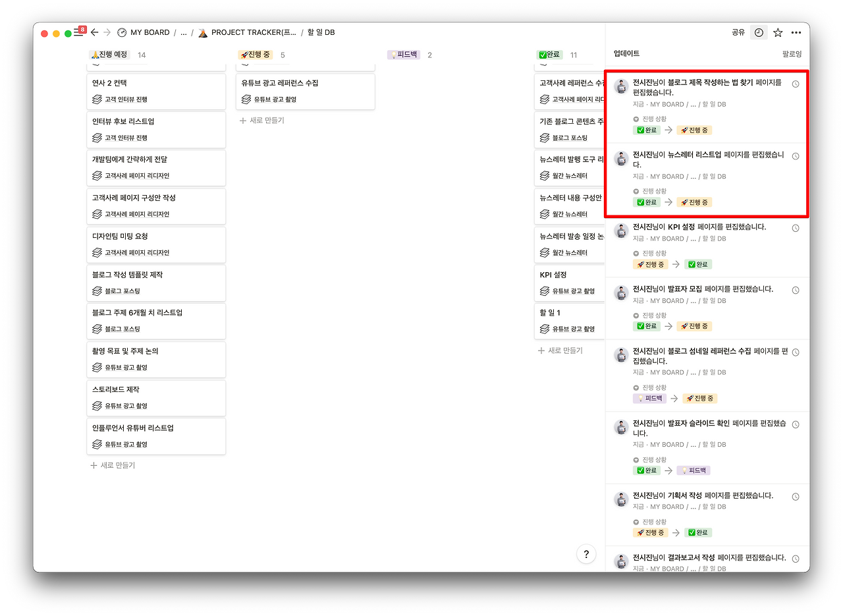Click stack icon on 스토리보드 제작 card
The image size is (843, 616).
(97, 406)
